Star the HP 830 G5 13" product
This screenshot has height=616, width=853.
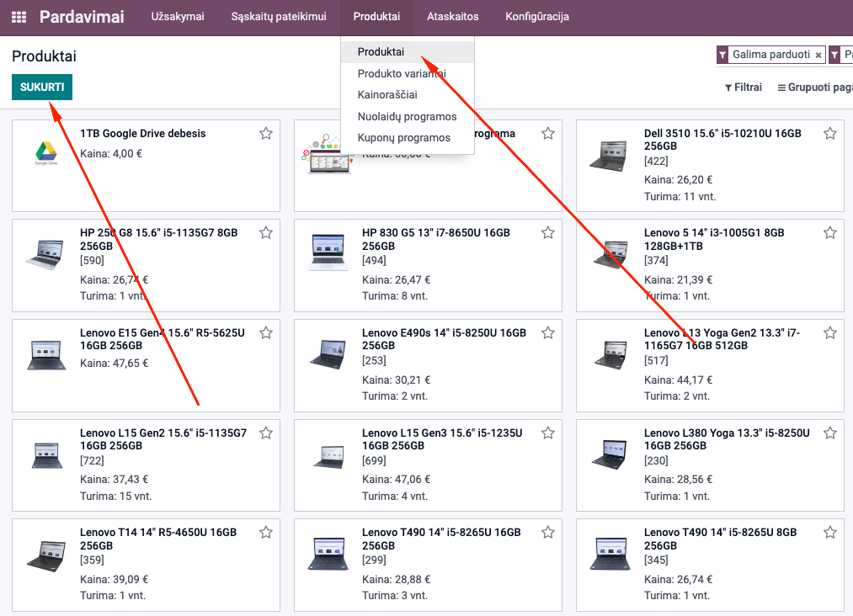tap(548, 233)
